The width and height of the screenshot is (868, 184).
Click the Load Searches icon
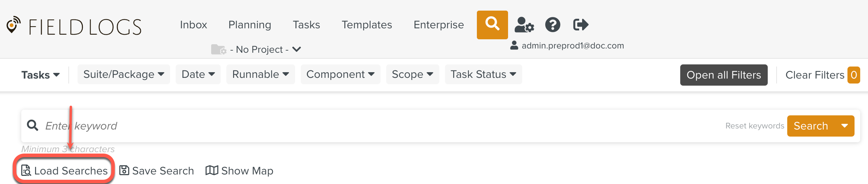click(x=26, y=171)
